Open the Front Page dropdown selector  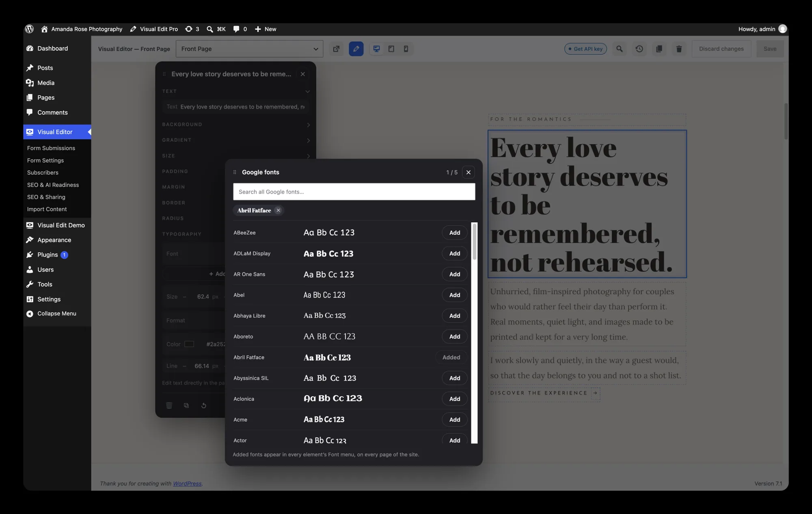[x=249, y=49]
